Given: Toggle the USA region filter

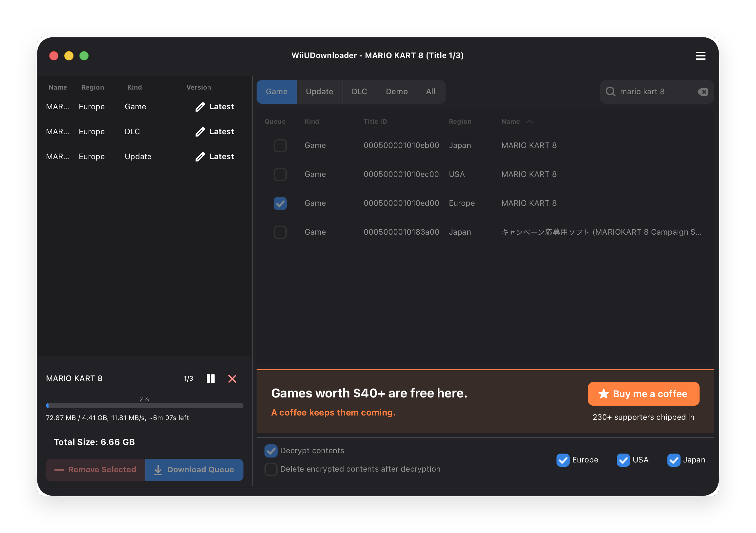Looking at the screenshot, I should [623, 460].
